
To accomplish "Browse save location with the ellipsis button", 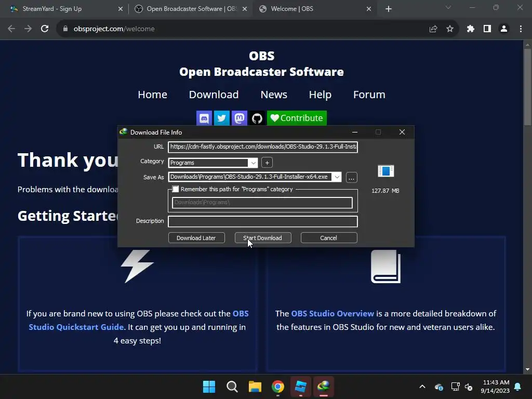I will [352, 178].
